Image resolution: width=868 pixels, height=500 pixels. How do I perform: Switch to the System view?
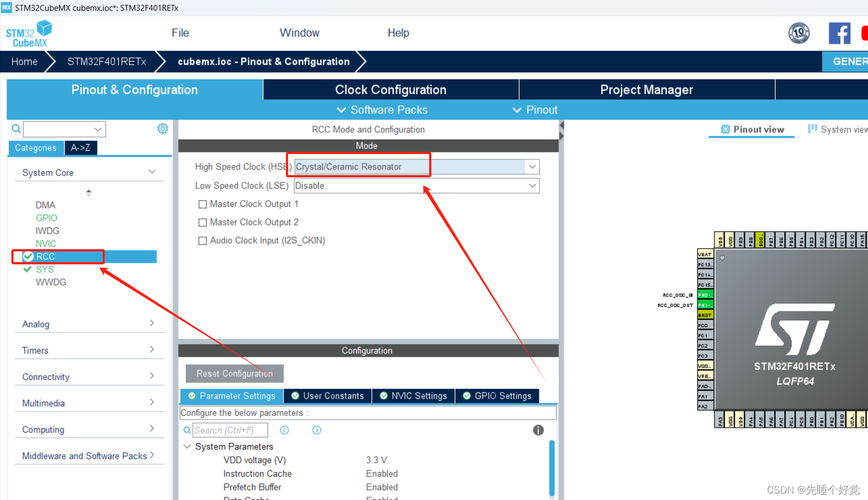[838, 129]
